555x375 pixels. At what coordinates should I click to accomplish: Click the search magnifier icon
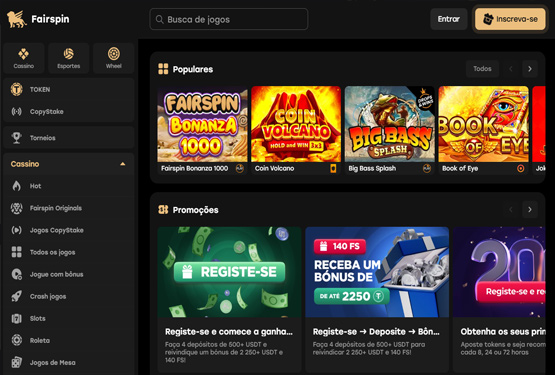pos(160,19)
